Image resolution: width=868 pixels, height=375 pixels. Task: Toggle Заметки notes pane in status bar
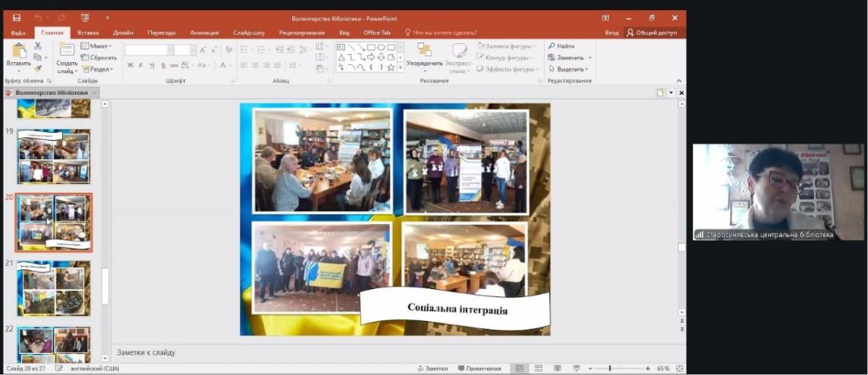coord(432,368)
